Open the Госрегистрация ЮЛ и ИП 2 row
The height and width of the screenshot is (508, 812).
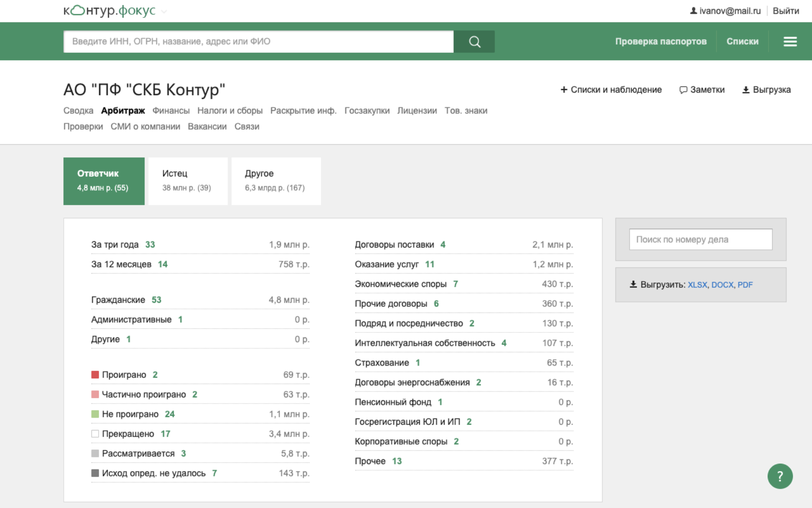pos(464,422)
